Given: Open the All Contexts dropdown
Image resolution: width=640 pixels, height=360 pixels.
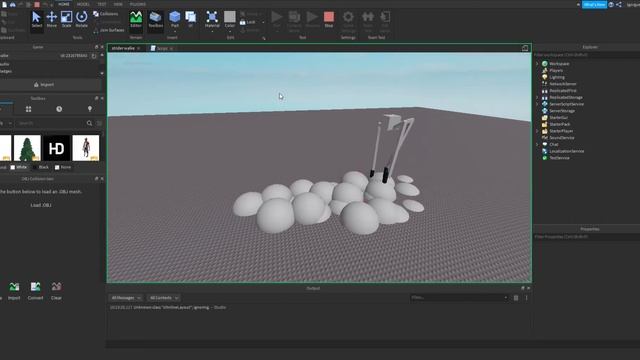Looking at the screenshot, I should [x=164, y=298].
